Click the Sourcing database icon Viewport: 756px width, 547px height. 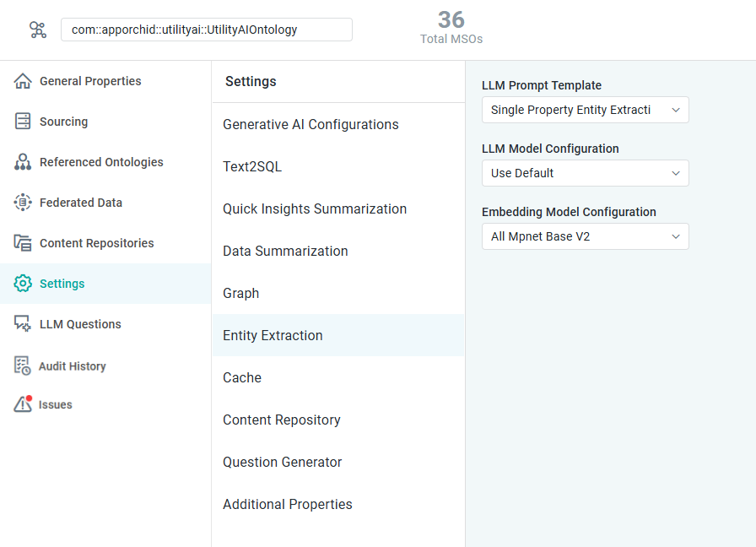click(x=23, y=122)
